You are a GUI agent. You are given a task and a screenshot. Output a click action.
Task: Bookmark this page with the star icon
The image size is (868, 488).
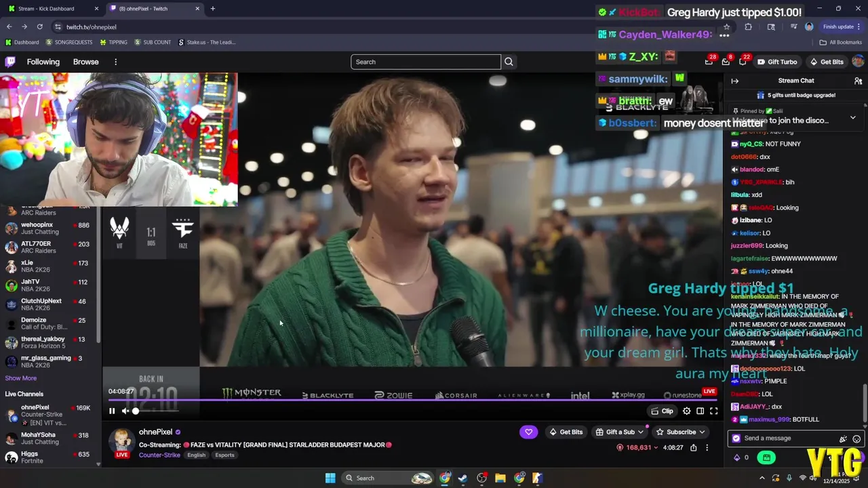click(x=727, y=27)
